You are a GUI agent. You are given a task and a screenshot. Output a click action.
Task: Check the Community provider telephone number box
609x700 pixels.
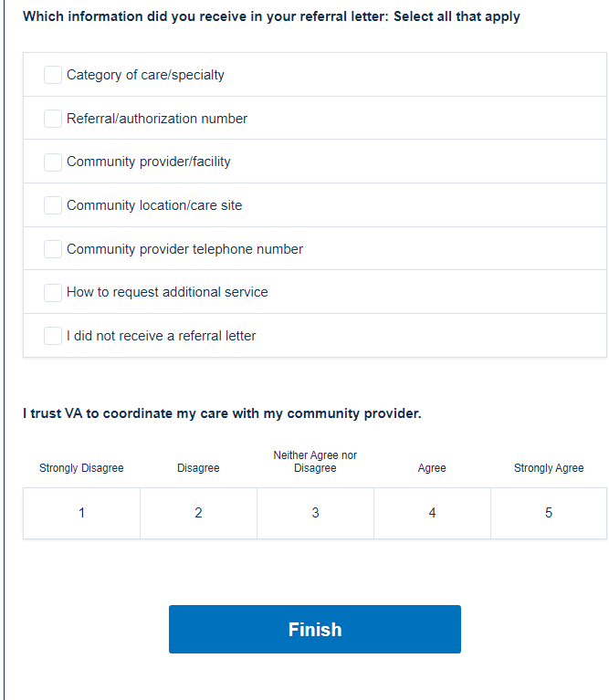[53, 249]
